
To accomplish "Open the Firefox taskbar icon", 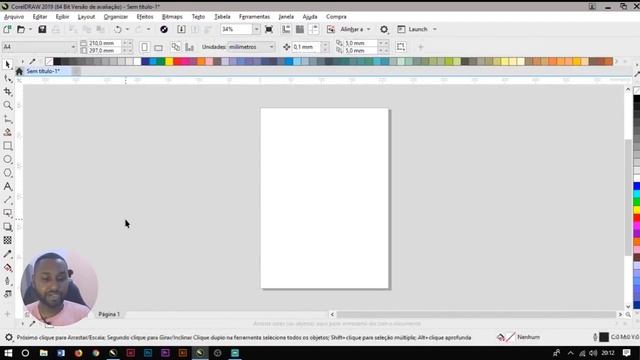I will (x=78, y=353).
